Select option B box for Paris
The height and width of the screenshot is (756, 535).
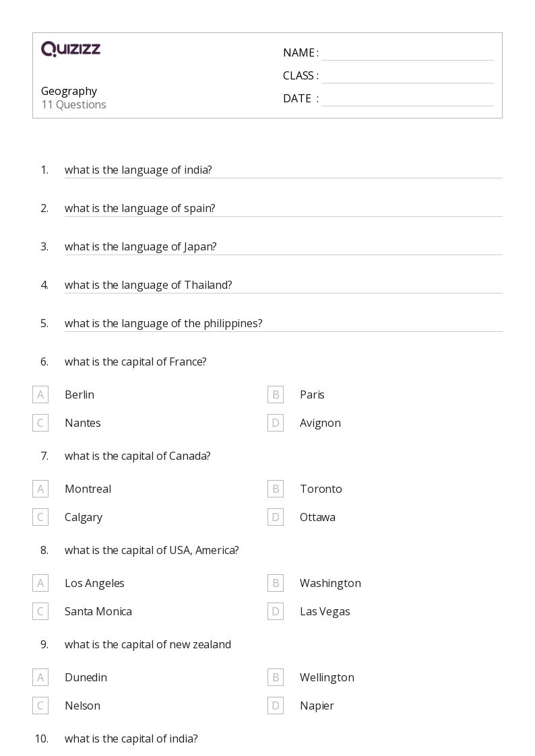click(276, 394)
